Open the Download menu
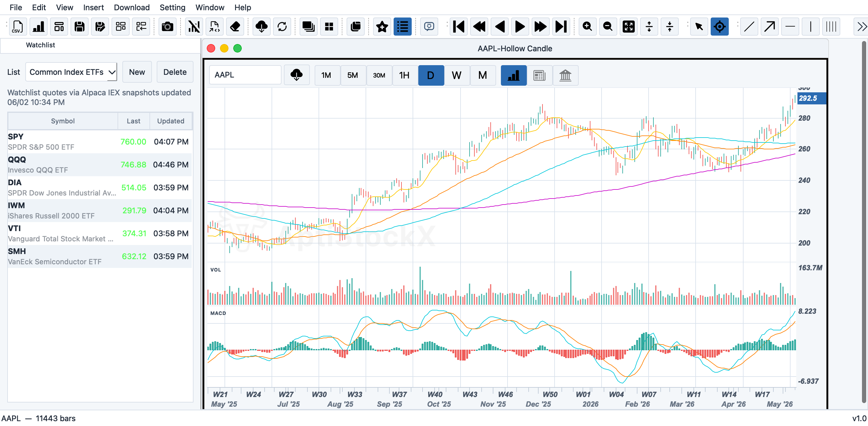This screenshot has height=426, width=868. 132,8
